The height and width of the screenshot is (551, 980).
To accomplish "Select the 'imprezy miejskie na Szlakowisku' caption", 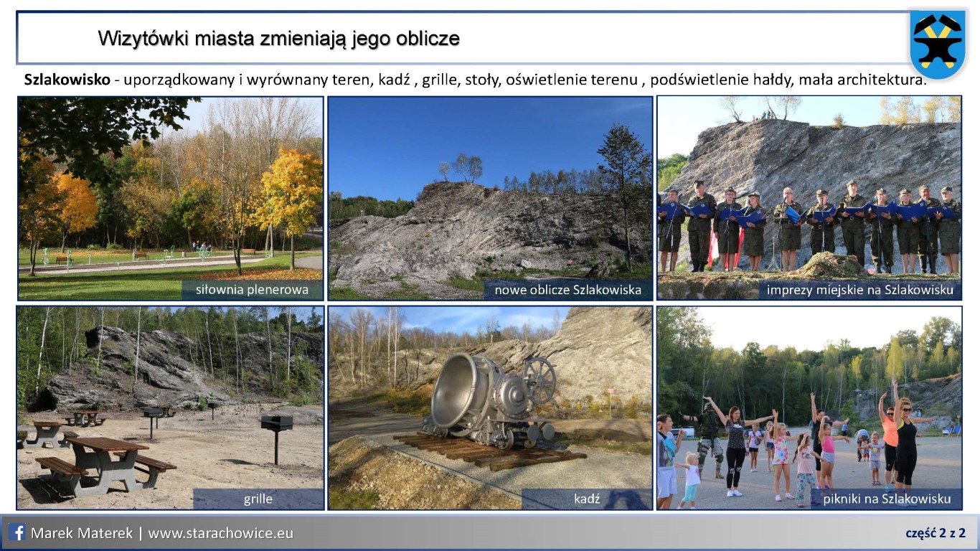I will pyautogui.click(x=859, y=291).
